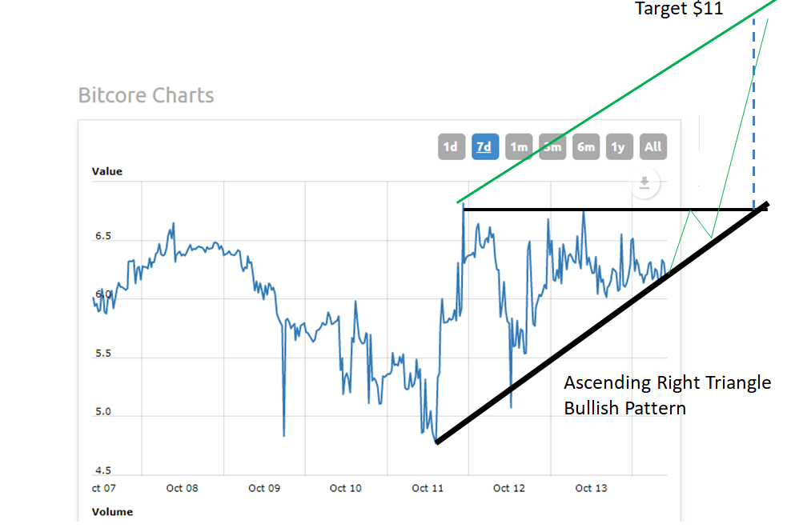The image size is (795, 532).
Task: Switch chart to 1m range
Action: click(x=519, y=146)
